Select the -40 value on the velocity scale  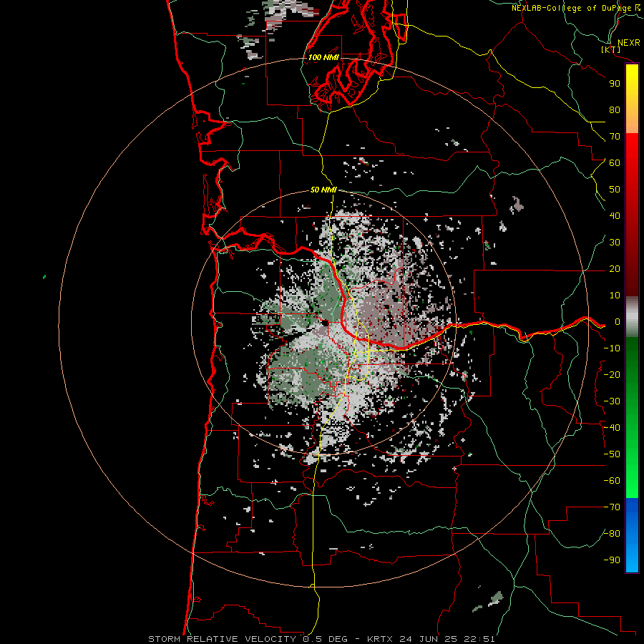(x=612, y=428)
